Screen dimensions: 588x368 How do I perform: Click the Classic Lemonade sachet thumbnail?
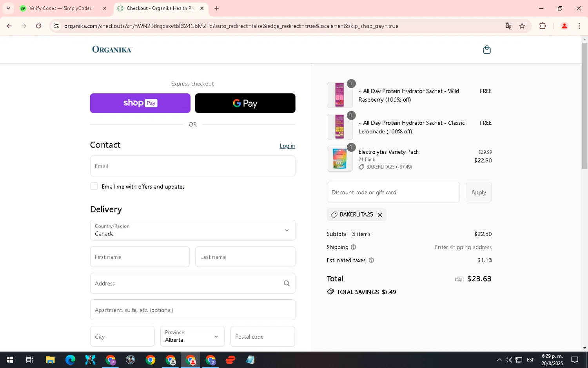[340, 127]
